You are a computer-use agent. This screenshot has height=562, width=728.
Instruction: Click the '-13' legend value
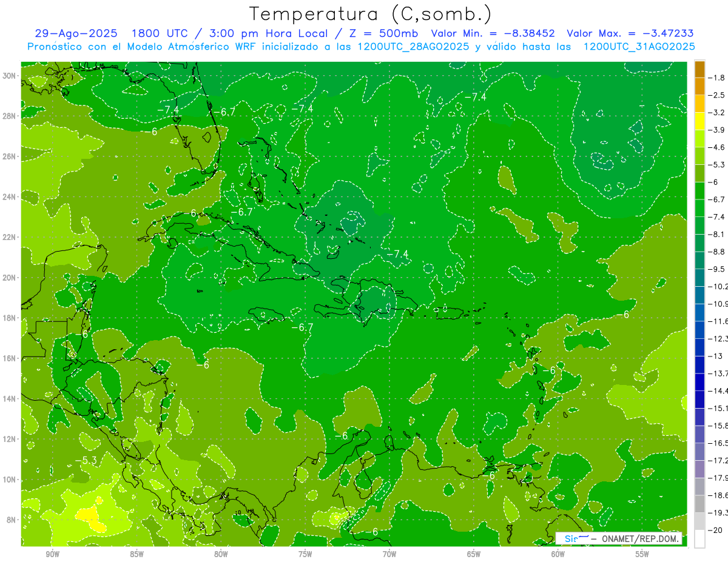coord(716,356)
